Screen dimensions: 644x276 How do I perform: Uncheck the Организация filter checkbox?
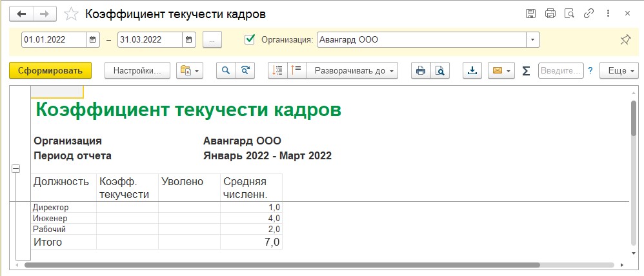pyautogui.click(x=249, y=39)
